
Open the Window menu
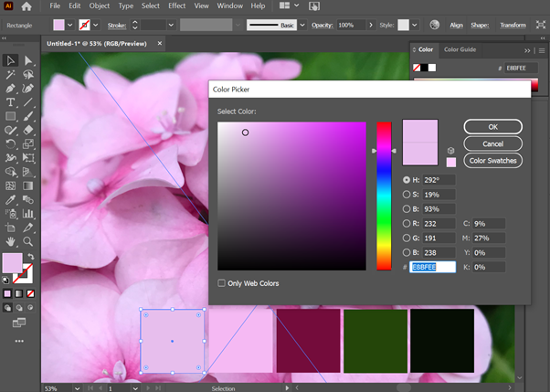tap(229, 6)
